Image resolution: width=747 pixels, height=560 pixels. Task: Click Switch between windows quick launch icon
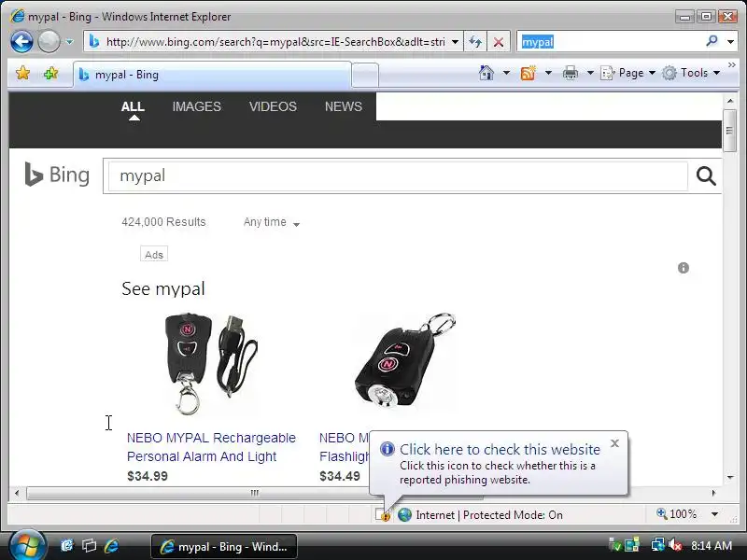[89, 546]
